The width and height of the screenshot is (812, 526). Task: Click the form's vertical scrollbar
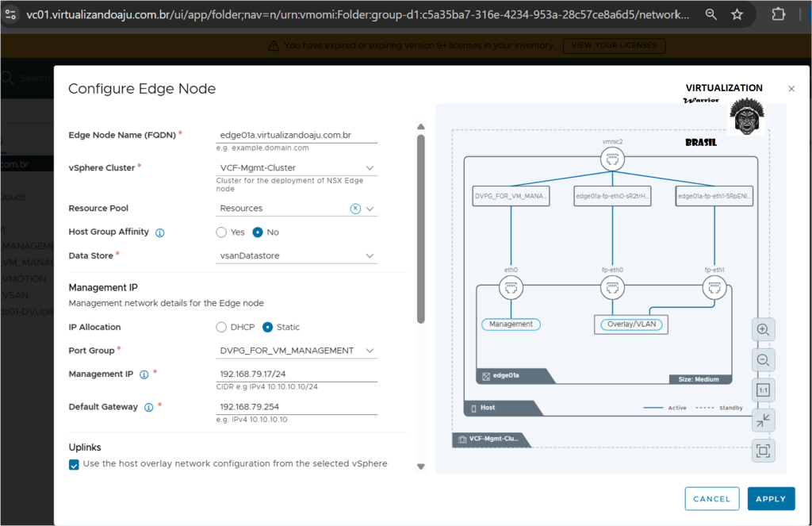[x=420, y=228]
